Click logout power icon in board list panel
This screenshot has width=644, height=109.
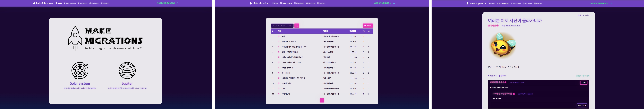click(x=394, y=3)
